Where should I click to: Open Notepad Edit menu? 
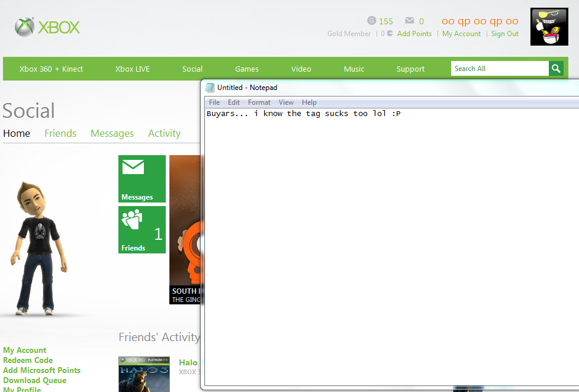tap(234, 102)
